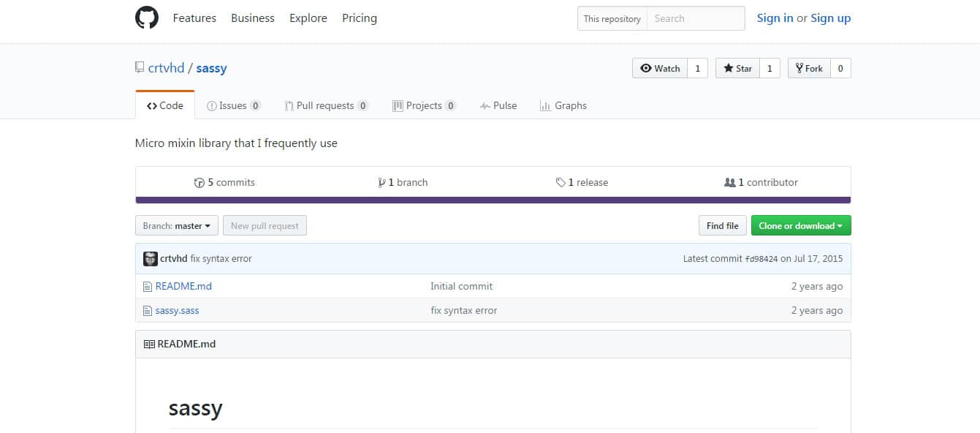The width and height of the screenshot is (980, 433).
Task: Click the Watch button
Action: [660, 68]
